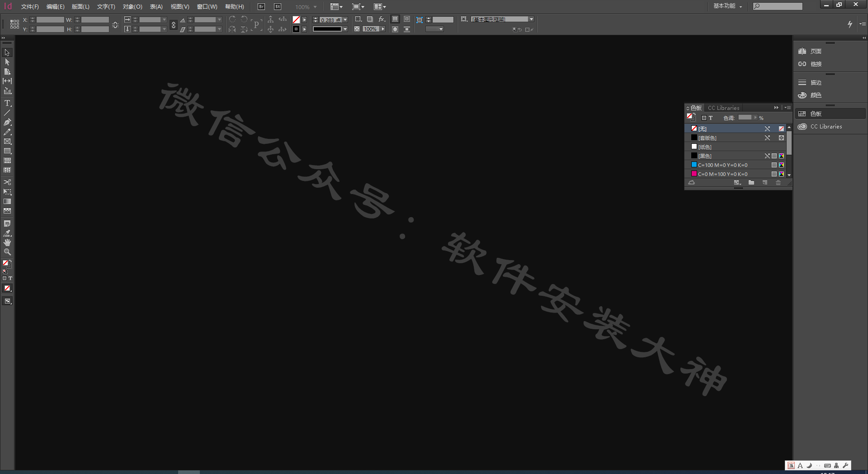The width and height of the screenshot is (868, 474).
Task: Open the 对象(O) menu
Action: (x=132, y=7)
